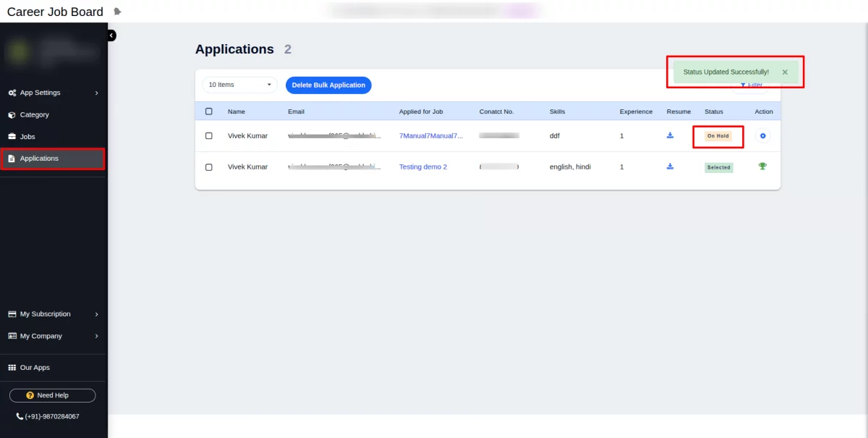This screenshot has width=868, height=438.
Task: Click Delete Bulk Application button
Action: pyautogui.click(x=328, y=85)
